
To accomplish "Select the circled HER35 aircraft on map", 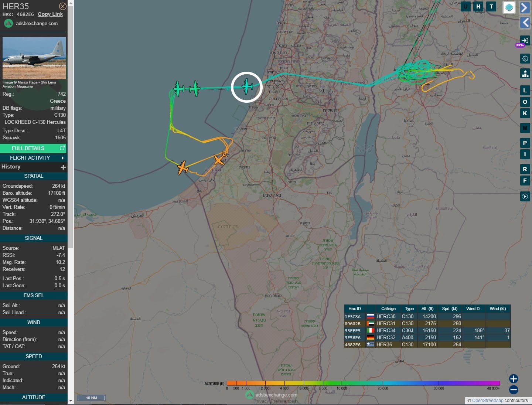I will coord(247,86).
